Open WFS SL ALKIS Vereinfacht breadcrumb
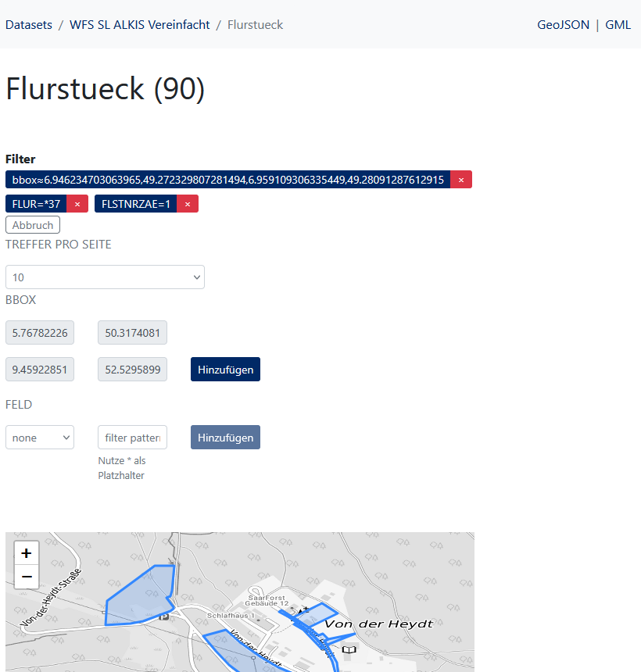The height and width of the screenshot is (672, 641). coord(140,25)
